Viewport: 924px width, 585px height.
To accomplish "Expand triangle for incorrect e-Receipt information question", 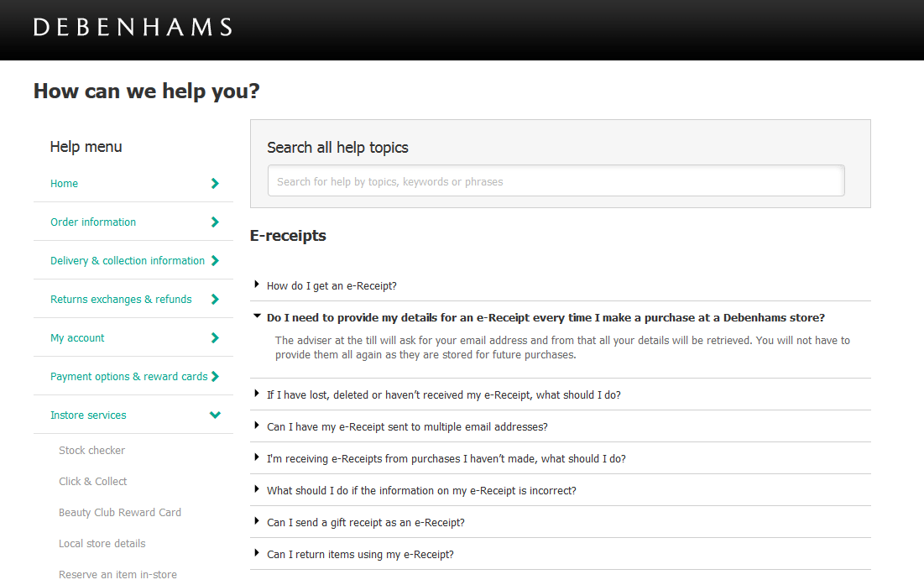I will (x=256, y=488).
